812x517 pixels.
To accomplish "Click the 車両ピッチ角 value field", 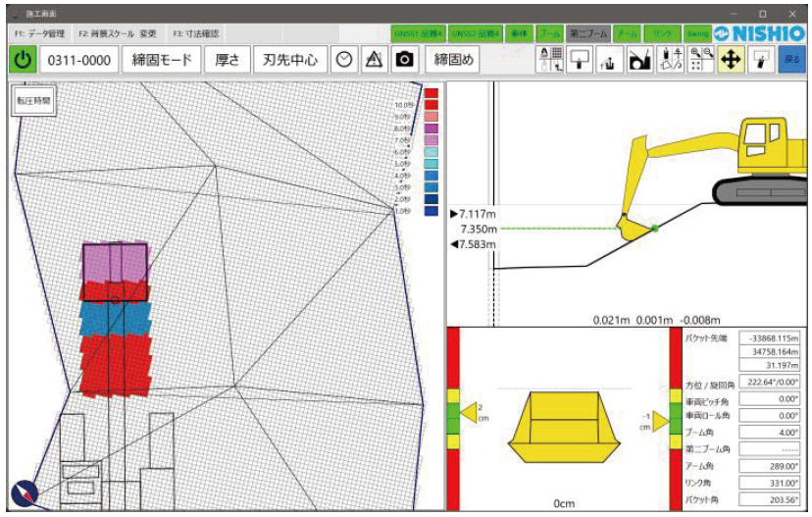I will [x=770, y=399].
